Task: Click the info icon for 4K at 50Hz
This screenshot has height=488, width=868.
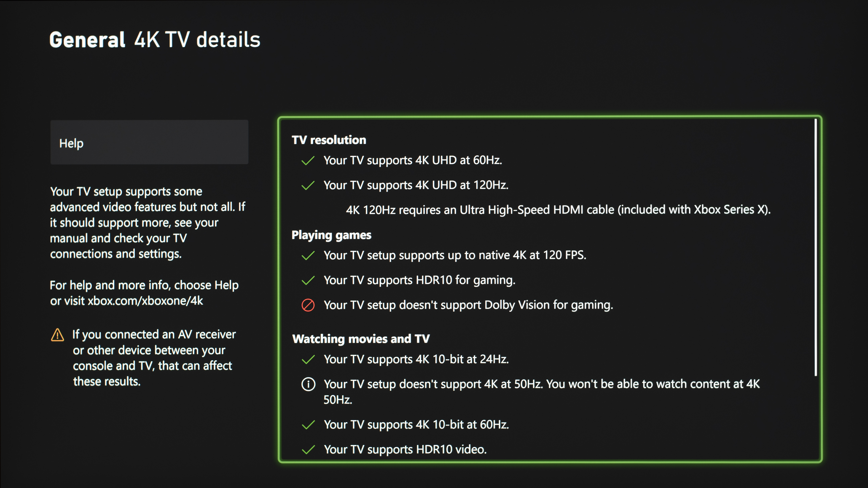Action: [x=308, y=384]
